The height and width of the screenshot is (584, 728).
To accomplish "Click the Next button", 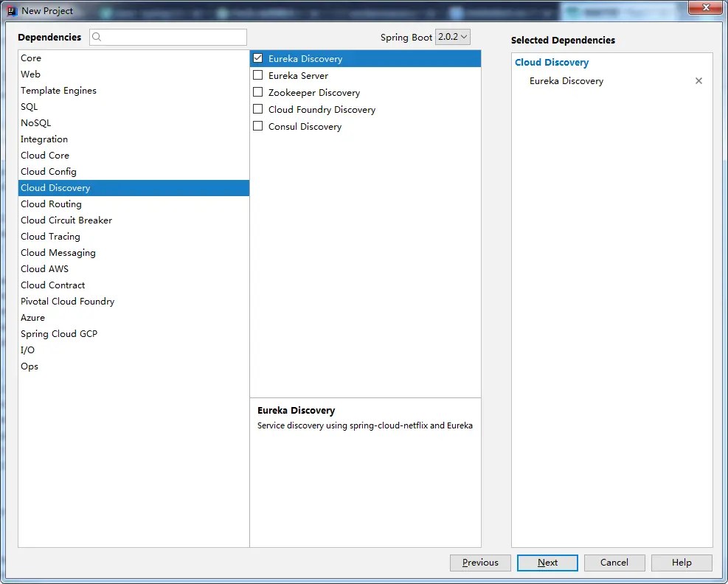I will pyautogui.click(x=547, y=563).
